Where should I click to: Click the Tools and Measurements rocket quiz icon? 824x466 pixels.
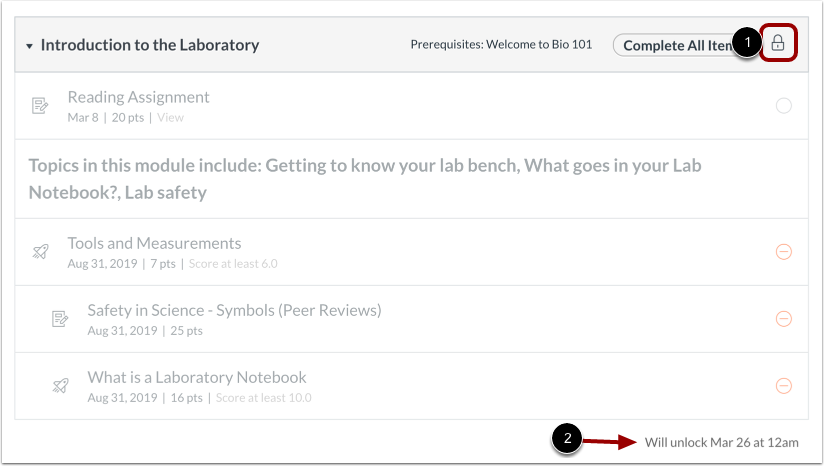tap(40, 252)
